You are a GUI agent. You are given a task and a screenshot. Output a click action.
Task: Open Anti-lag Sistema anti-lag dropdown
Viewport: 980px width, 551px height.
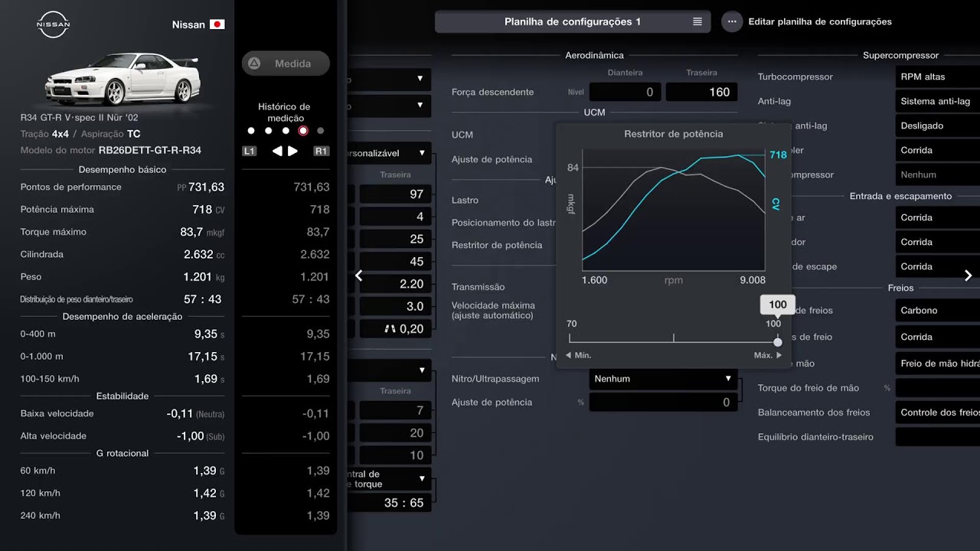pyautogui.click(x=937, y=101)
